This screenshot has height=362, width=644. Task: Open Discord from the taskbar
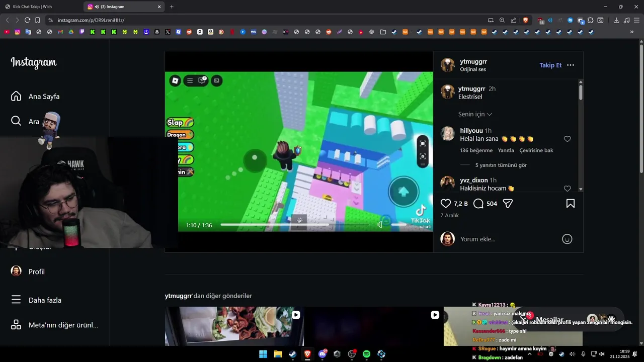click(323, 354)
